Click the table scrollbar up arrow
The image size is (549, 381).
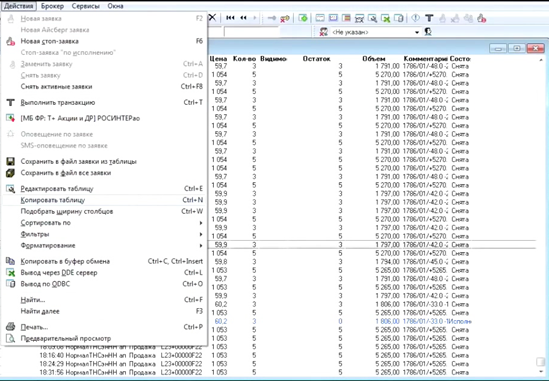pos(541,60)
